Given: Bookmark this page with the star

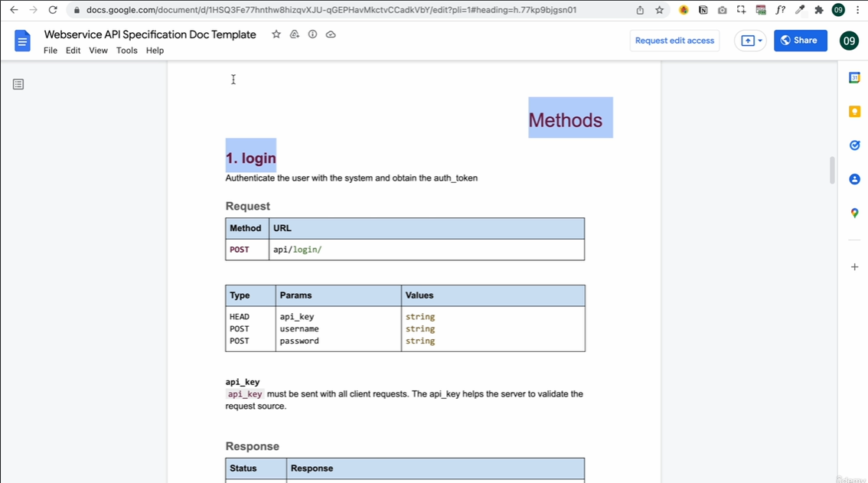Looking at the screenshot, I should pyautogui.click(x=659, y=10).
